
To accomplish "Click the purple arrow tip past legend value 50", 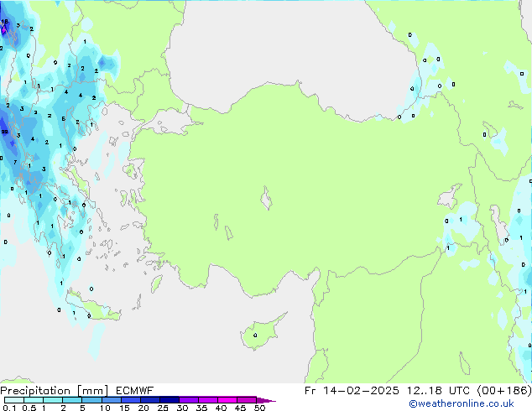I will [266, 400].
